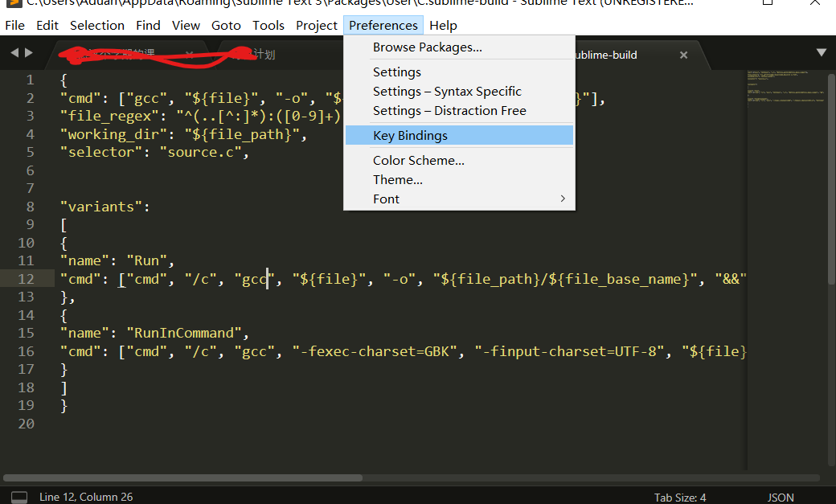Click Line 12, Column 26 status text
Image resolution: width=836 pixels, height=504 pixels.
point(86,497)
